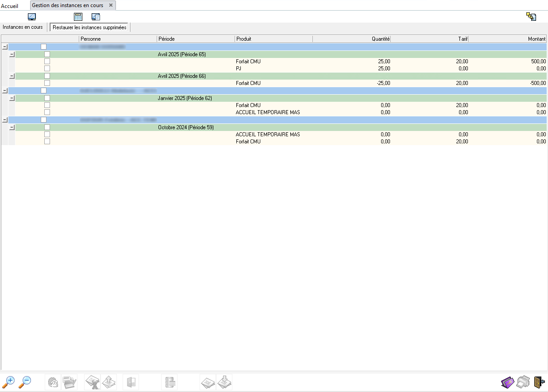Click Restaurer les instances supprimées button

click(x=89, y=27)
